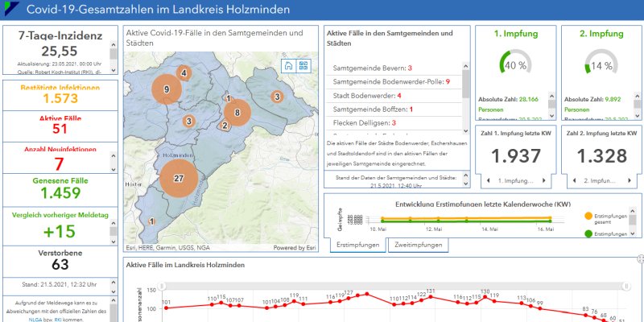
Task: Click the 127 data point on line chart
Action: [349, 298]
